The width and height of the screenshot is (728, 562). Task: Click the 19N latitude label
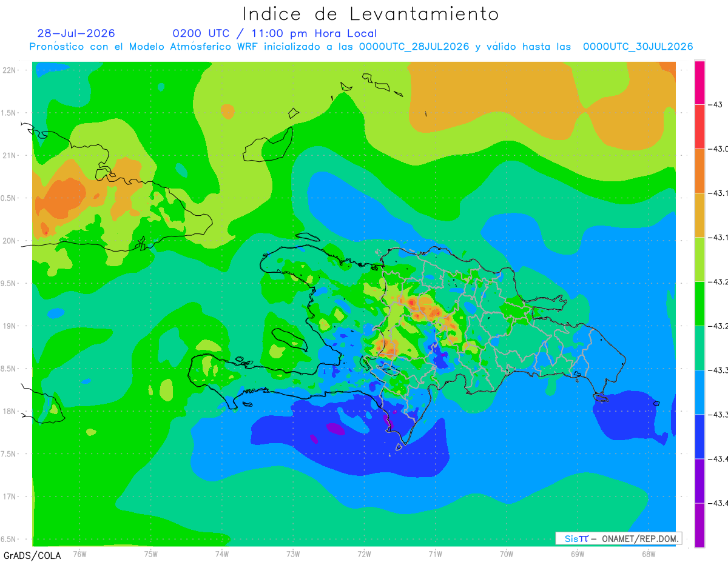click(10, 326)
